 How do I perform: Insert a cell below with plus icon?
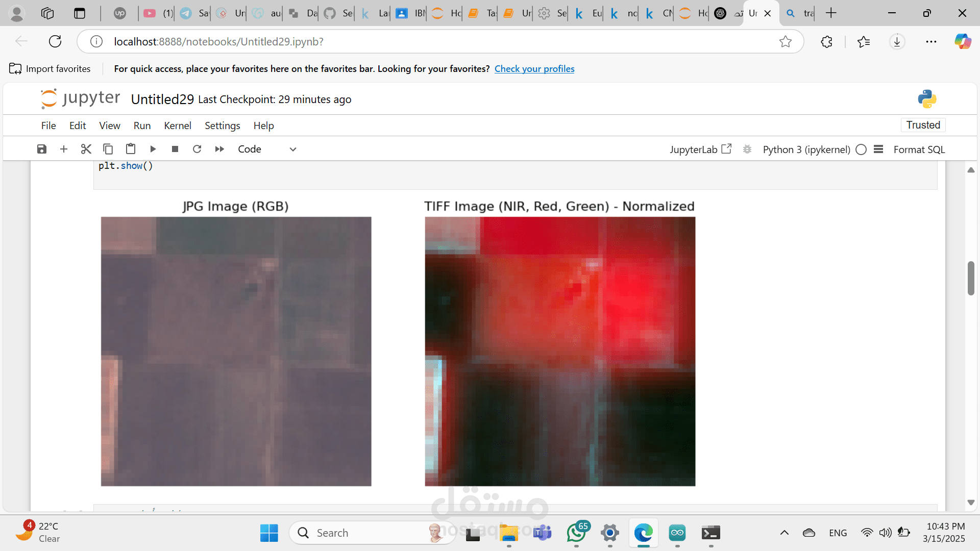(64, 149)
